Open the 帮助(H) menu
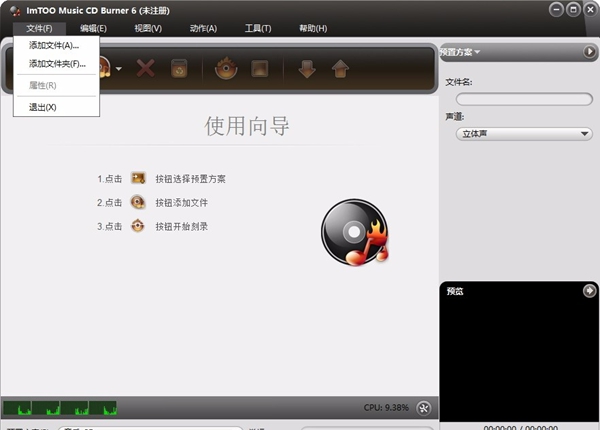This screenshot has width=600, height=430. (313, 28)
